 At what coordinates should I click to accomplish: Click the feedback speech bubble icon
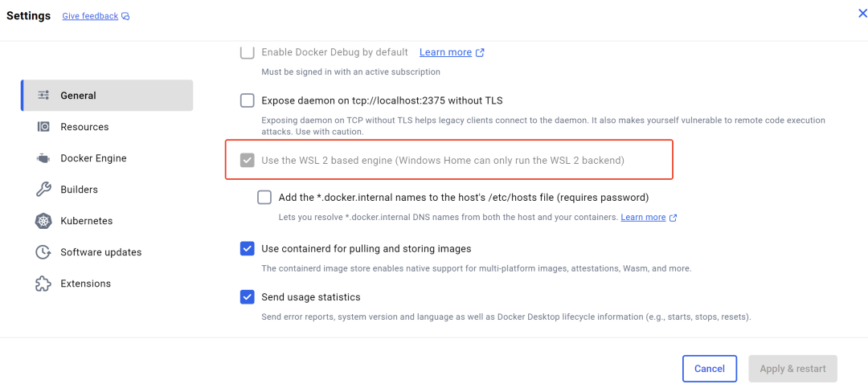(125, 17)
